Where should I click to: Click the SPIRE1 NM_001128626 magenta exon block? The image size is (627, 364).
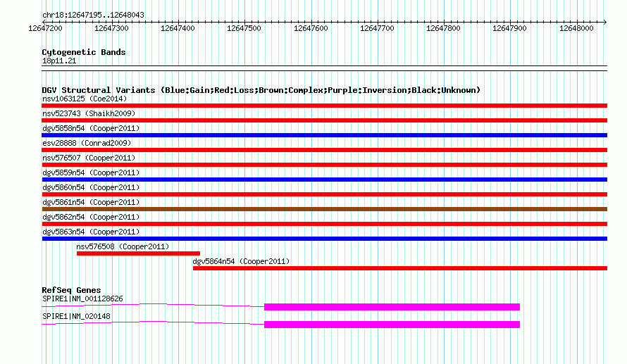[x=392, y=307]
